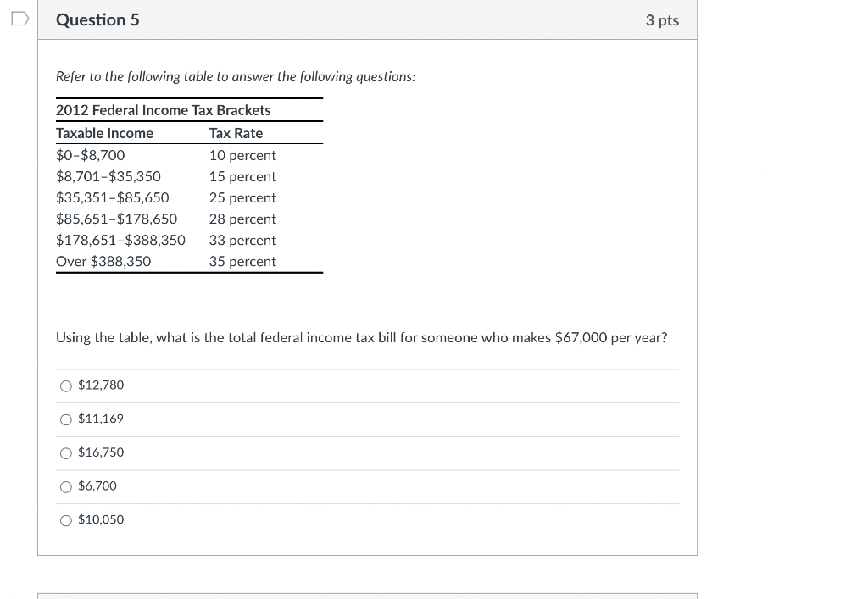Image resolution: width=868 pixels, height=599 pixels.
Task: Click the partially visible panel below Question 5
Action: [368, 596]
